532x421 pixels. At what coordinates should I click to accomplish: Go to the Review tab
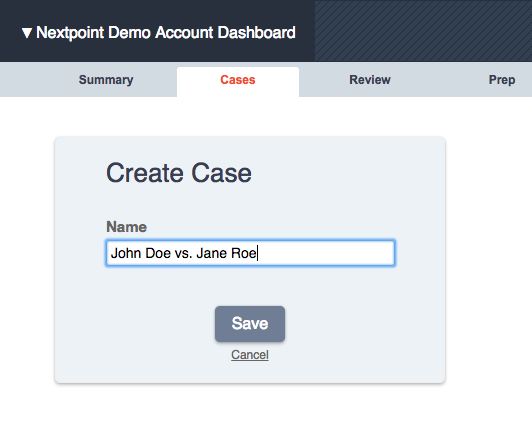(x=370, y=80)
